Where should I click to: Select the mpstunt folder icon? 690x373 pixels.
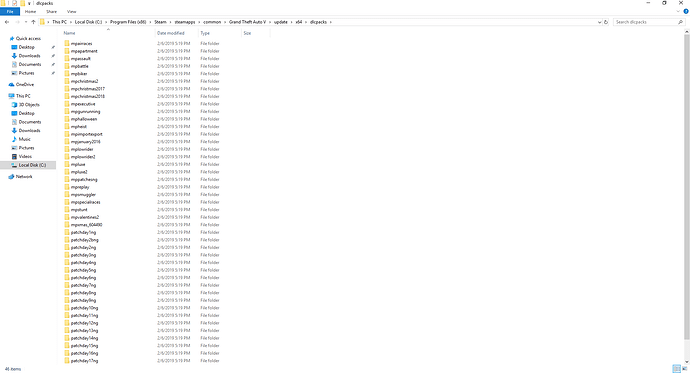pos(67,209)
